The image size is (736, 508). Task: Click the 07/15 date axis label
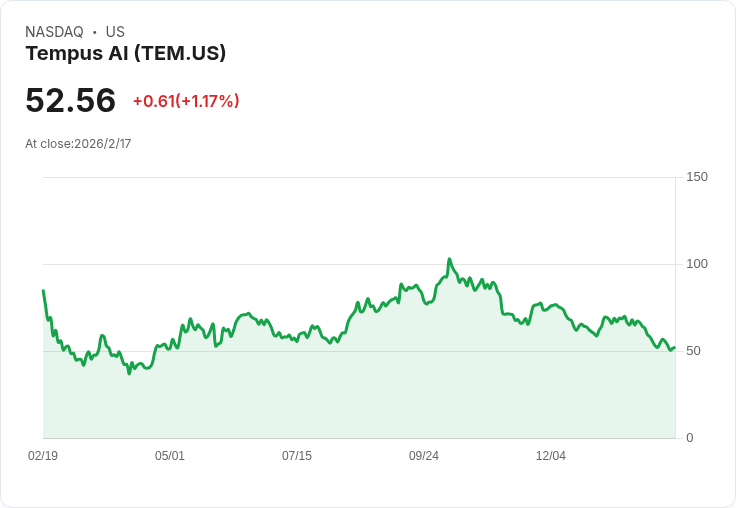pyautogui.click(x=297, y=456)
